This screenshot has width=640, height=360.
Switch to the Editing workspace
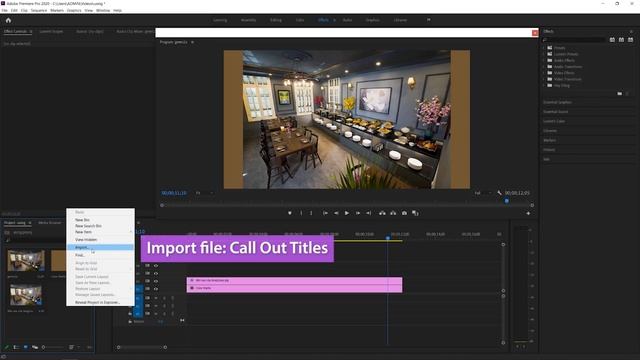[x=276, y=20]
